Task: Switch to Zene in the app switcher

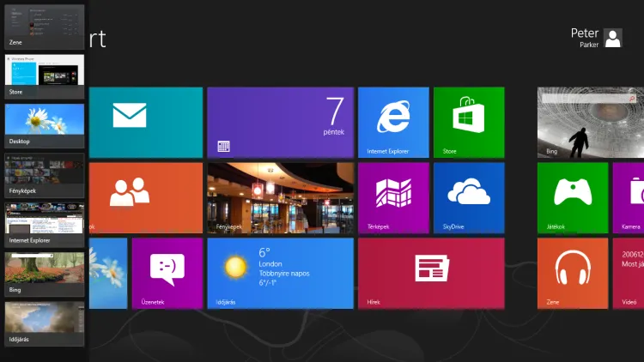Action: click(x=45, y=26)
